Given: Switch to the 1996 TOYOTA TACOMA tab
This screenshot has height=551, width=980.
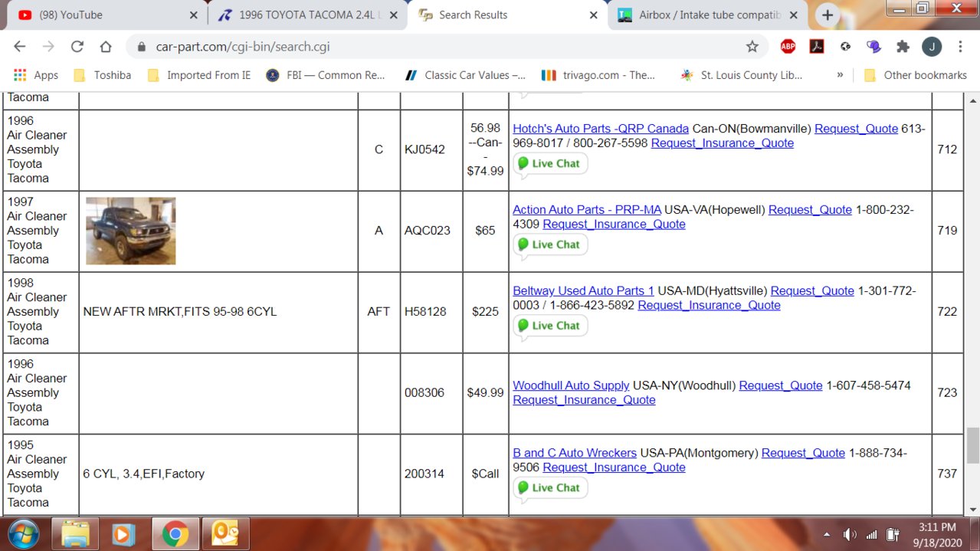Looking at the screenshot, I should [306, 15].
